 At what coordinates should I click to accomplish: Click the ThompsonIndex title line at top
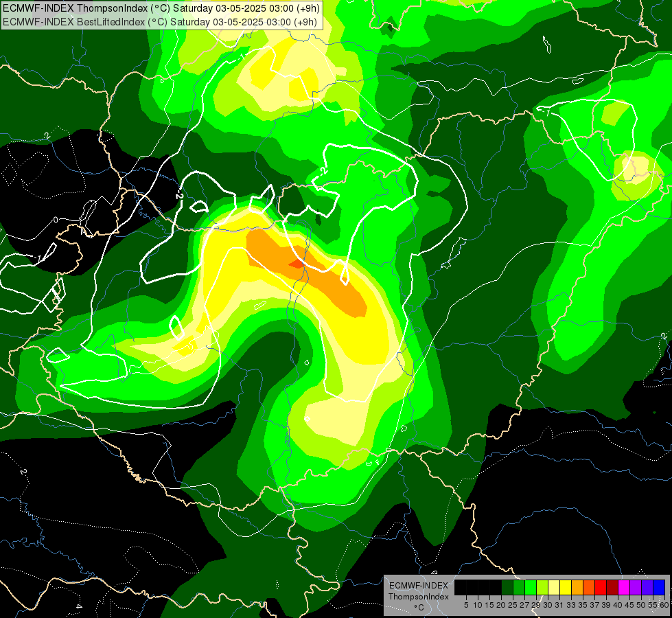coord(161,8)
